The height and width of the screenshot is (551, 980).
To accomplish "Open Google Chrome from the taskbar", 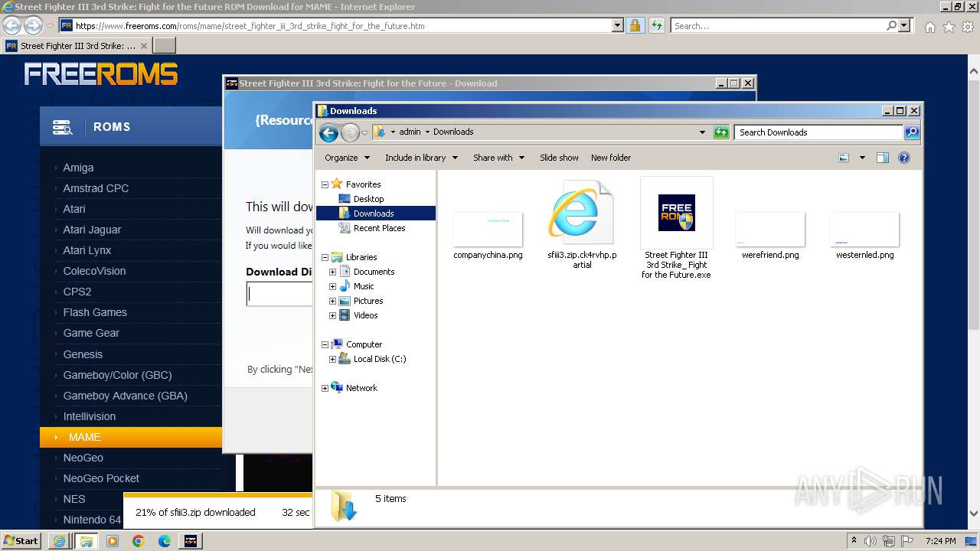I will point(139,541).
